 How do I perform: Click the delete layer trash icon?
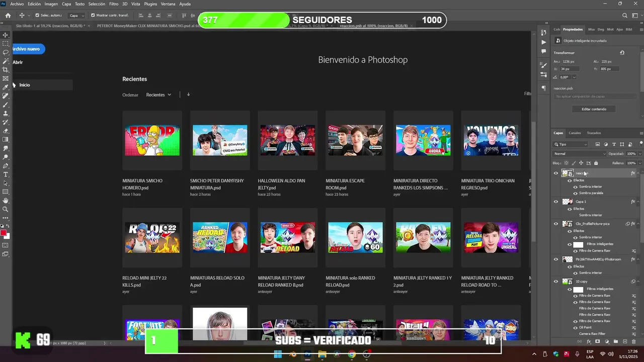(633, 341)
